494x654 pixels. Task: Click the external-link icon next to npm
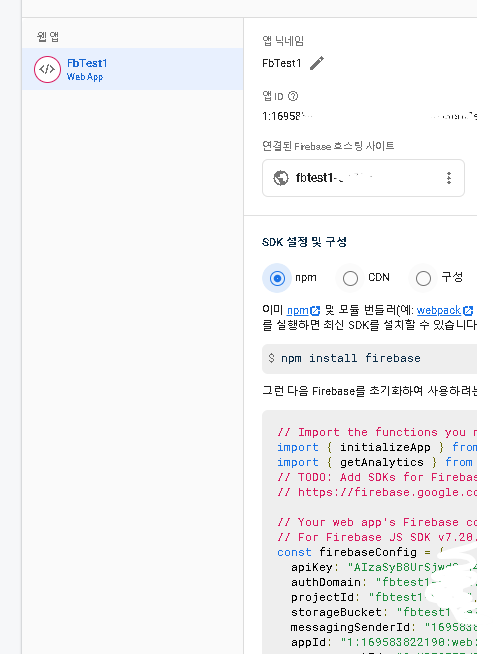[x=315, y=311]
